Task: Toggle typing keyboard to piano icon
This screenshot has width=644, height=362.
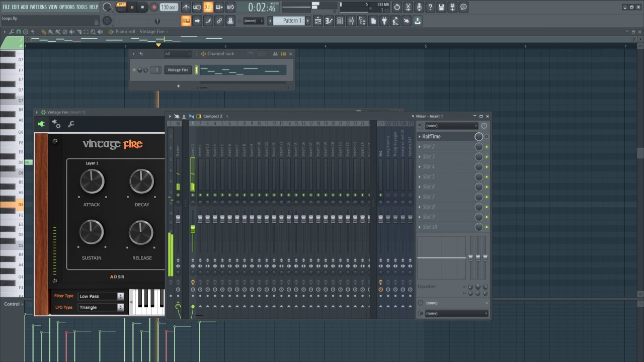Action: [x=186, y=21]
